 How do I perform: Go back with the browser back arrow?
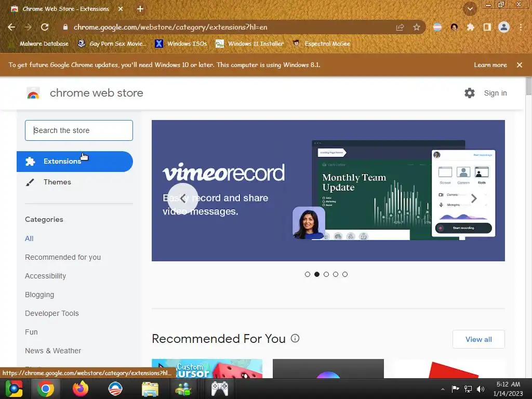[x=11, y=27]
